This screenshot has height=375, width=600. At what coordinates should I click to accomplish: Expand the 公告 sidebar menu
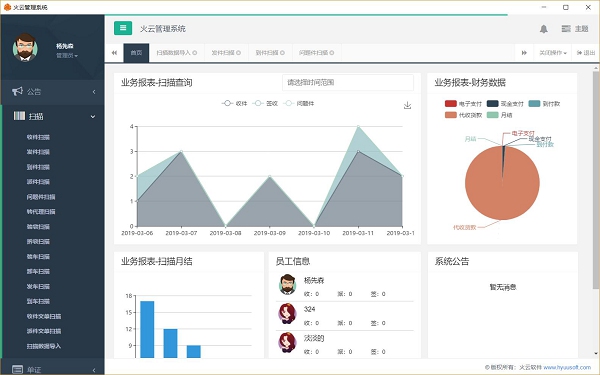[53, 92]
